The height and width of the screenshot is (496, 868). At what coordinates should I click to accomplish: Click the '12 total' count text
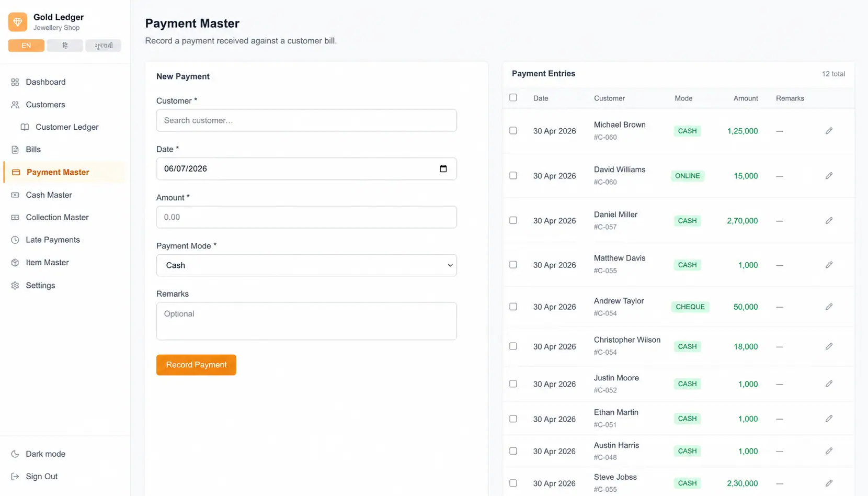point(833,74)
